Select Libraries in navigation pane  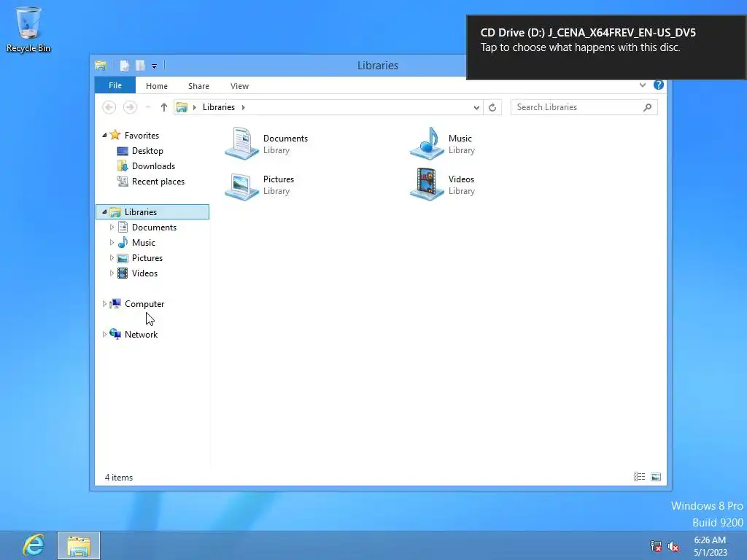[x=152, y=212]
